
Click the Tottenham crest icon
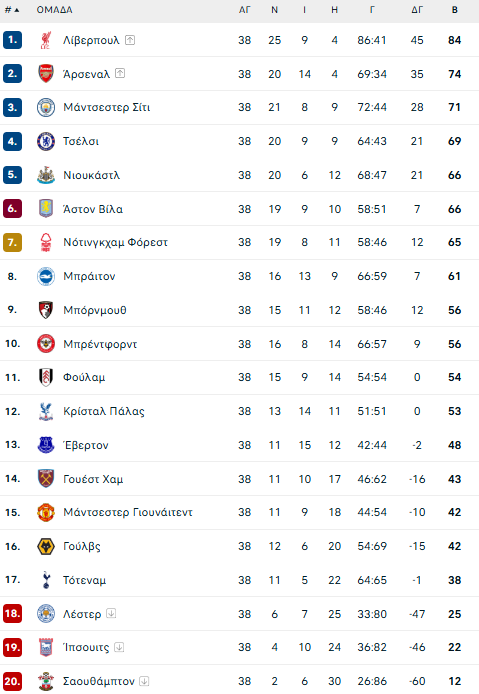46,580
